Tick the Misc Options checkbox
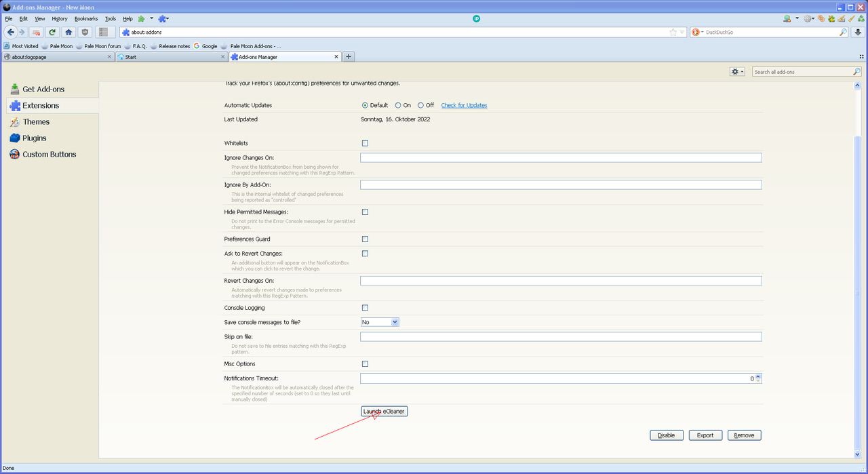Image resolution: width=868 pixels, height=474 pixels. 365,363
